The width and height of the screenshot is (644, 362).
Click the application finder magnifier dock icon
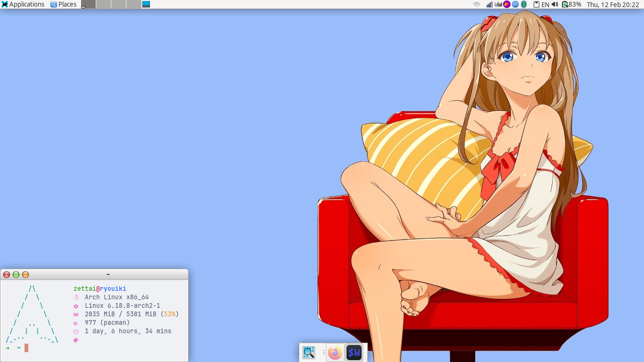pos(309,352)
